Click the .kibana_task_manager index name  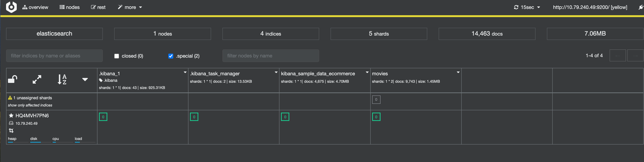pyautogui.click(x=215, y=74)
